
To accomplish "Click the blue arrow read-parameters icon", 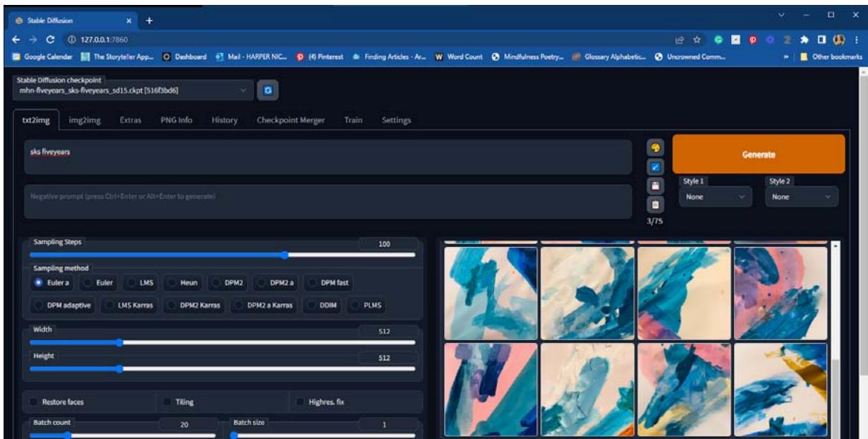I will [655, 167].
